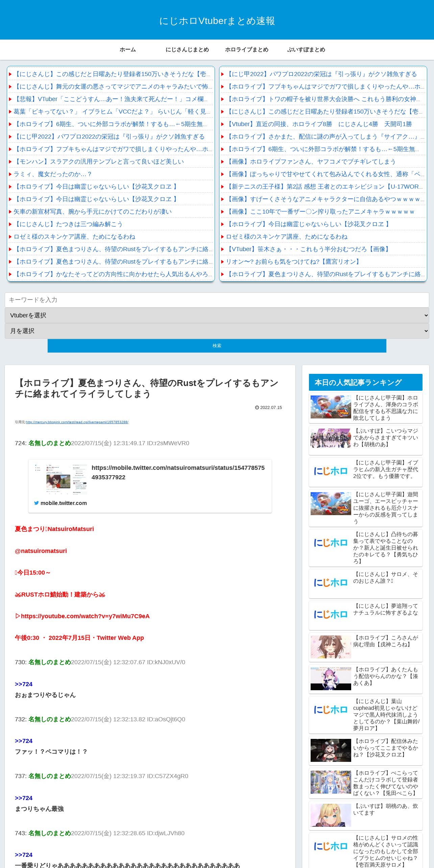Click the @natsuiromatsuri handle text
This screenshot has height=868, width=434.
(x=41, y=551)
